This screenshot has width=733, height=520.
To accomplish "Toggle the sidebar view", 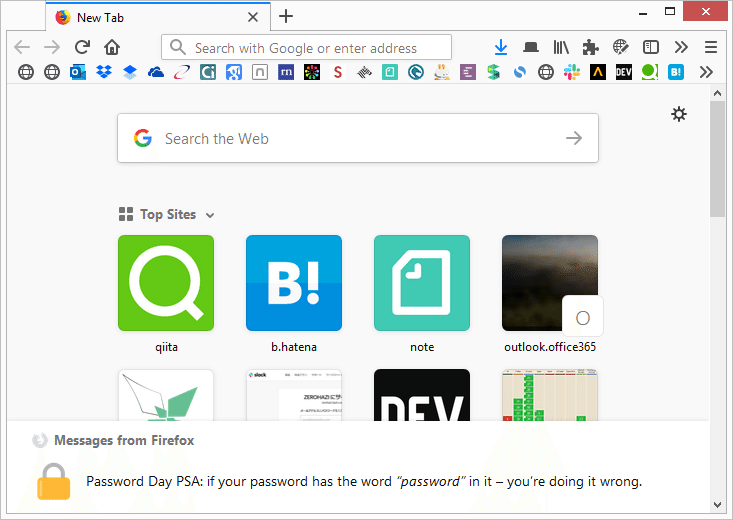I will pyautogui.click(x=651, y=47).
